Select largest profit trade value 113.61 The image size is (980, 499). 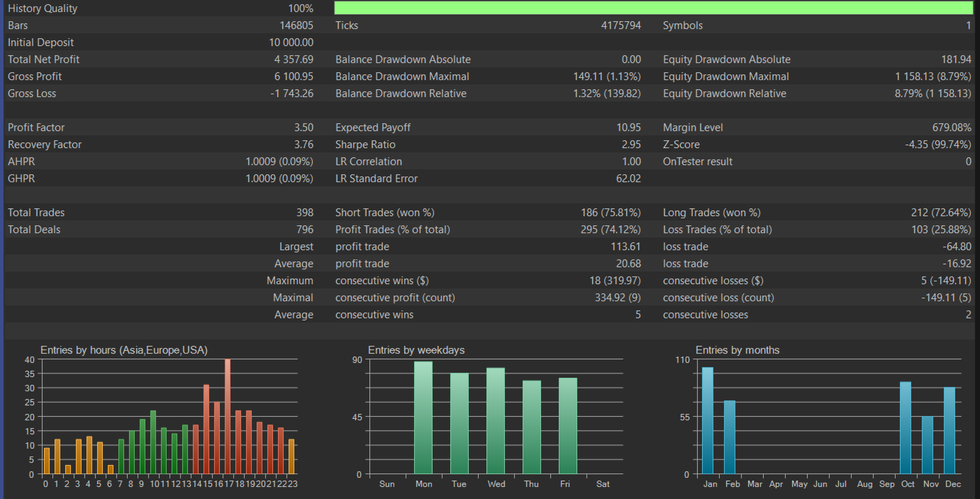click(x=628, y=247)
